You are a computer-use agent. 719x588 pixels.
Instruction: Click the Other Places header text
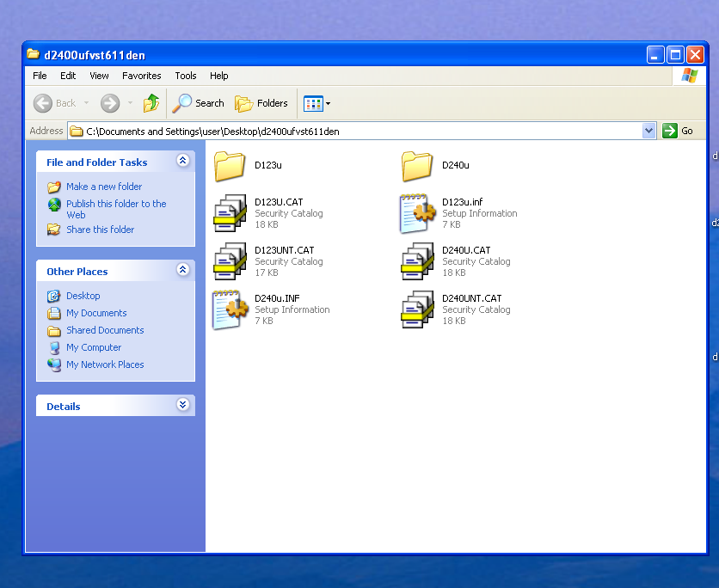tap(77, 272)
